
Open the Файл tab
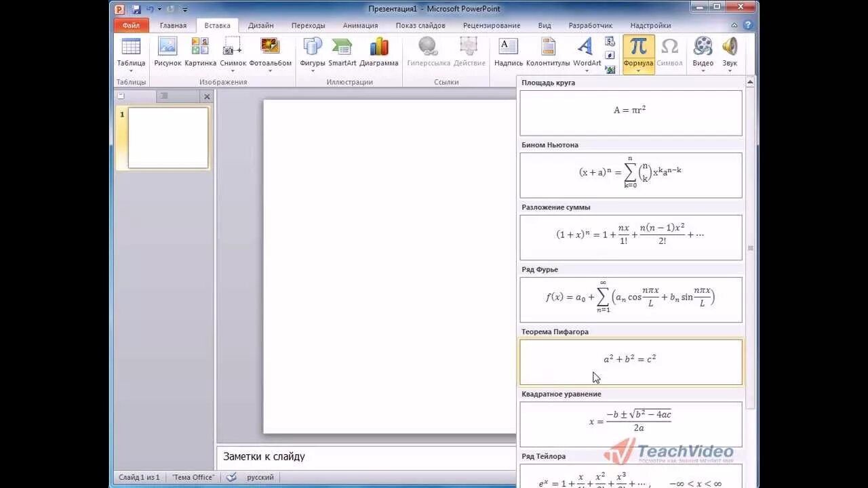tap(131, 26)
